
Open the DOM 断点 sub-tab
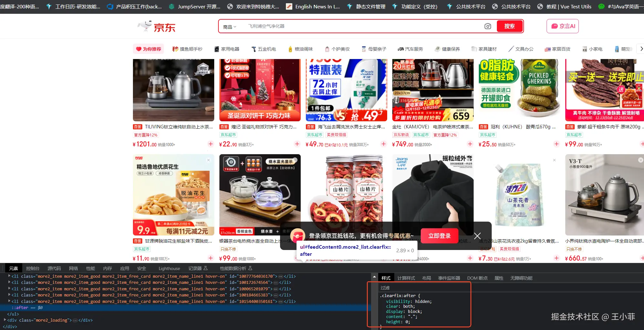point(477,278)
